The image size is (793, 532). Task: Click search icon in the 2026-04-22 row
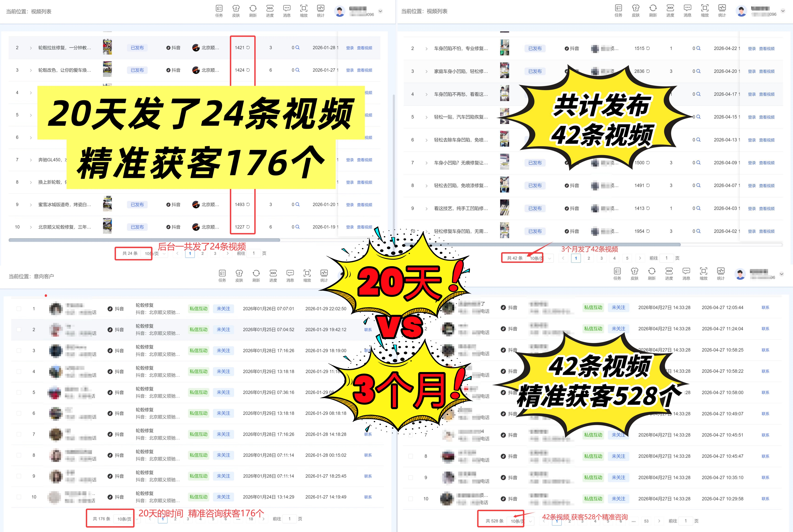(698, 48)
